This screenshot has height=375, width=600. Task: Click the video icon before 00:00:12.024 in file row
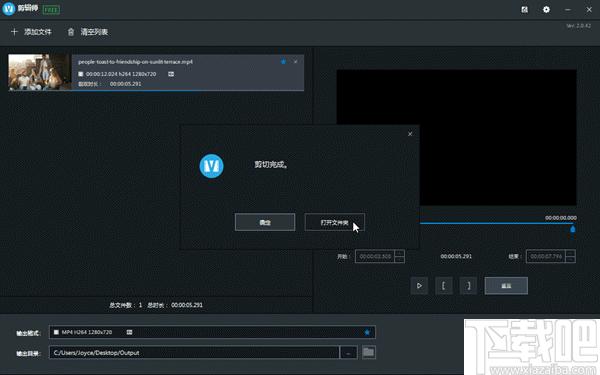[x=81, y=74]
